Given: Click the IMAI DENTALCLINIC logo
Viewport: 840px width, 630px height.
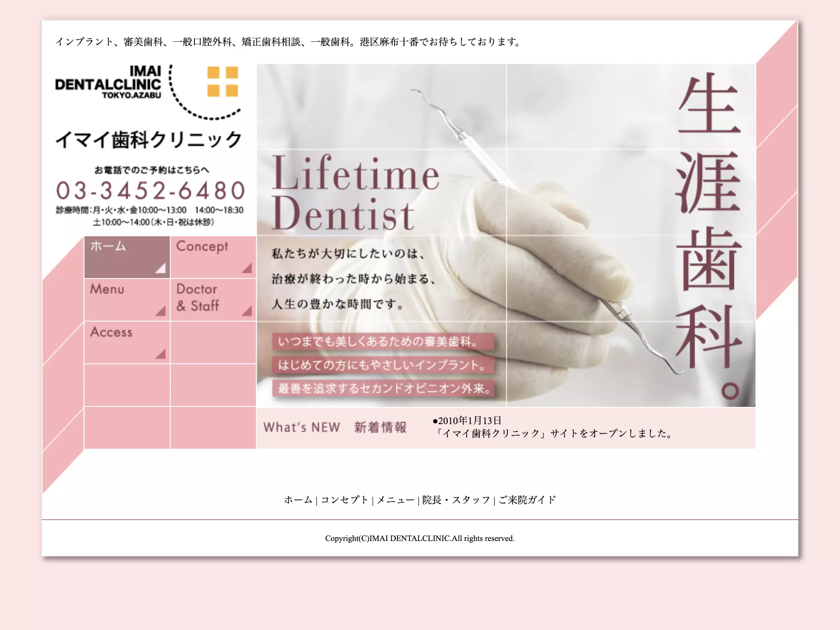Looking at the screenshot, I should 108,82.
